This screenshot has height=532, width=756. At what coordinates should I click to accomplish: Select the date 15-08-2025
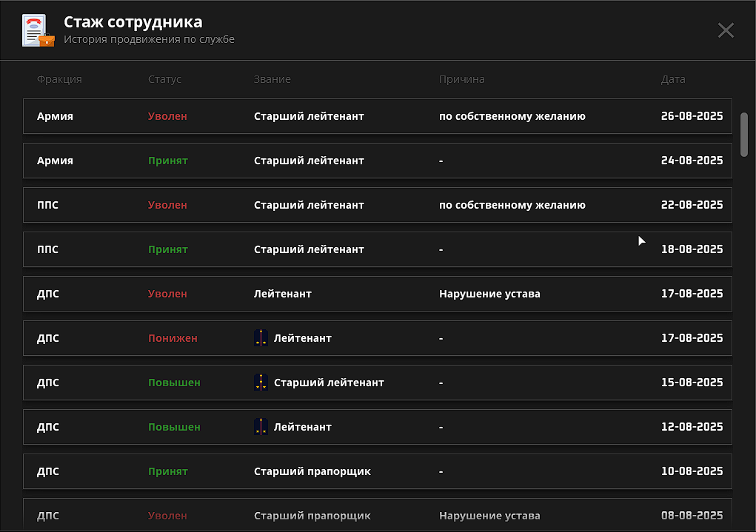pyautogui.click(x=692, y=382)
